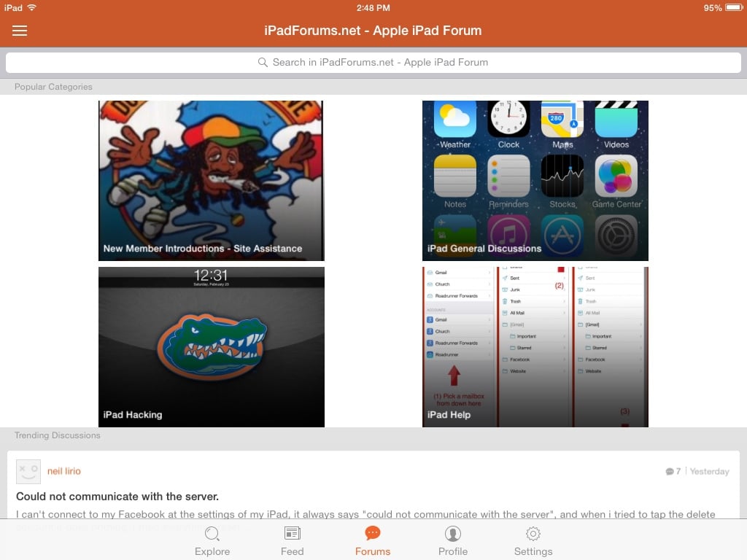Click the 'Yesterday' timestamp
Screen dimensions: 747x560
pyautogui.click(x=709, y=472)
